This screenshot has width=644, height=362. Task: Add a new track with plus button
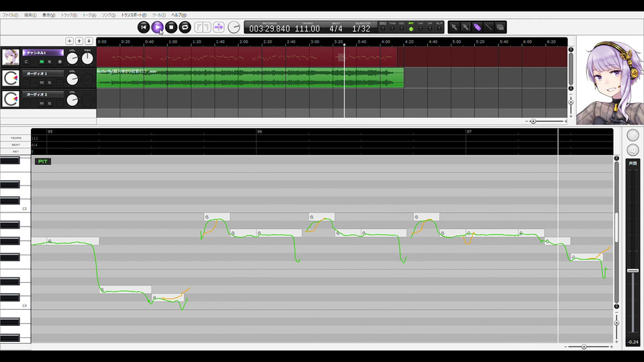click(69, 41)
